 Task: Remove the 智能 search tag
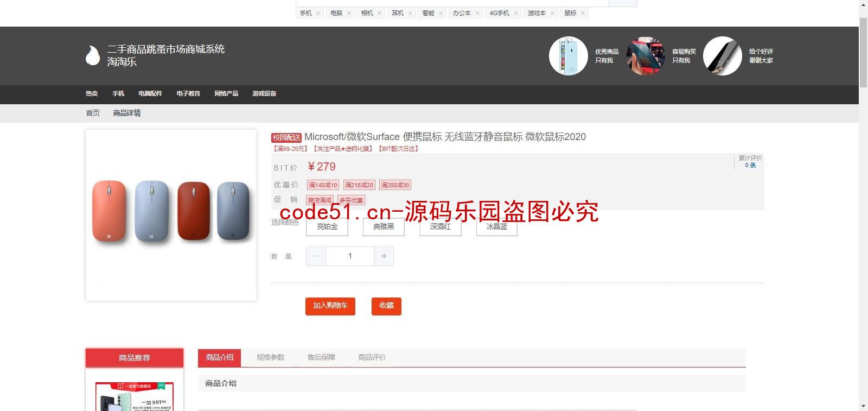[441, 13]
